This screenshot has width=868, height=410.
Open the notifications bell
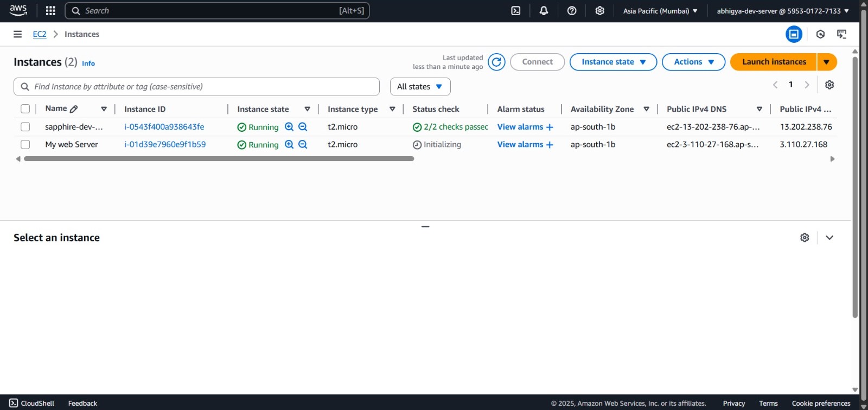click(544, 11)
